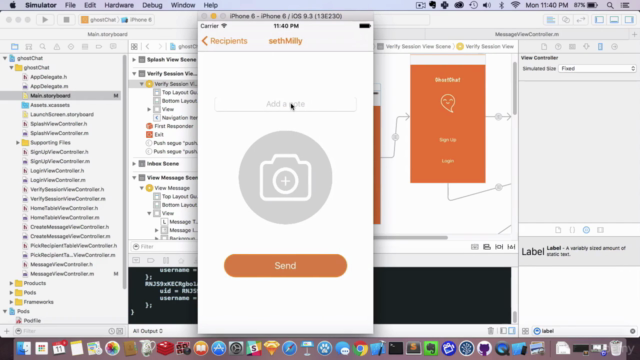
Task: Tap the Add a note field
Action: [x=285, y=104]
